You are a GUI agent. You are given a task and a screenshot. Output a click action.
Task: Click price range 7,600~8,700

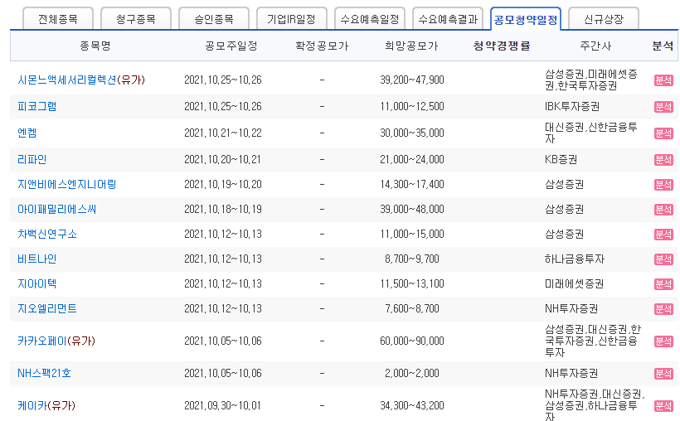pyautogui.click(x=412, y=309)
